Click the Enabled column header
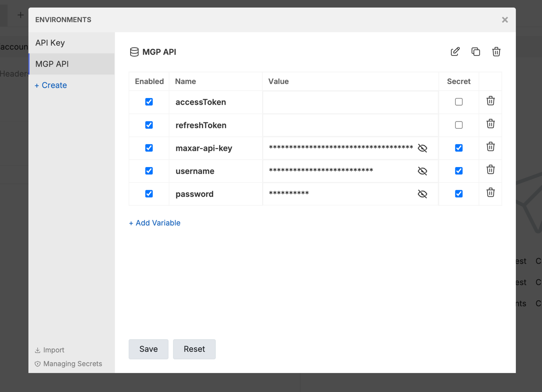This screenshot has height=392, width=542. pos(150,81)
